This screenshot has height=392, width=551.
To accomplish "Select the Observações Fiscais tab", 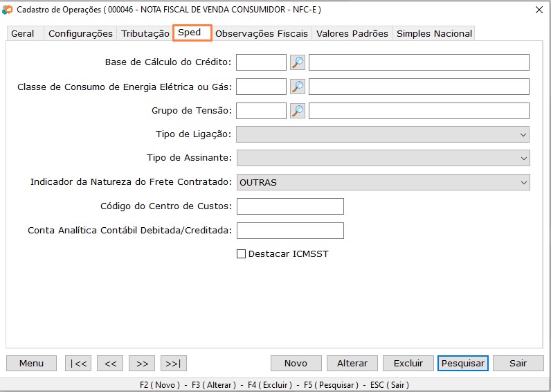I will [262, 33].
